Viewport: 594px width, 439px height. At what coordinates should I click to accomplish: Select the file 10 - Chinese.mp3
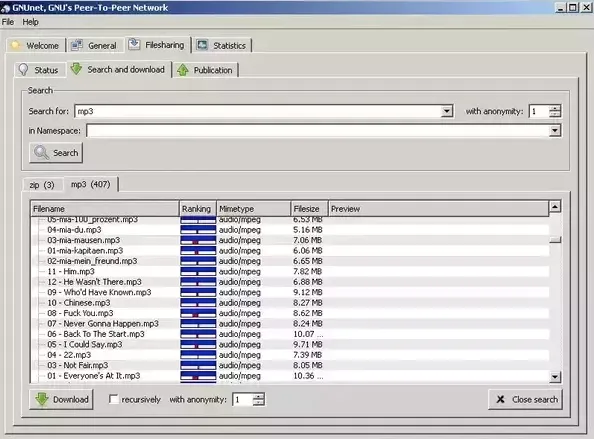pyautogui.click(x=79, y=303)
